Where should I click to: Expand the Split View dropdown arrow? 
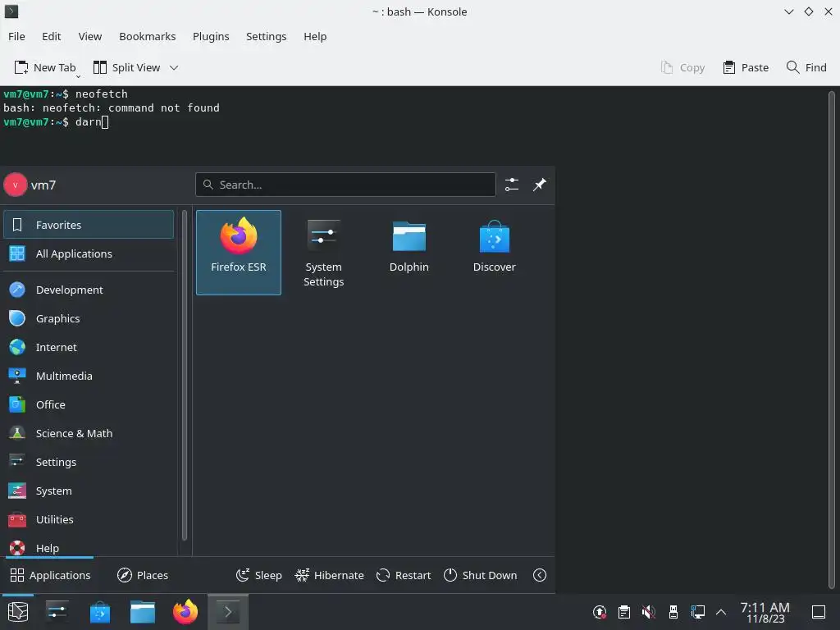pos(174,67)
